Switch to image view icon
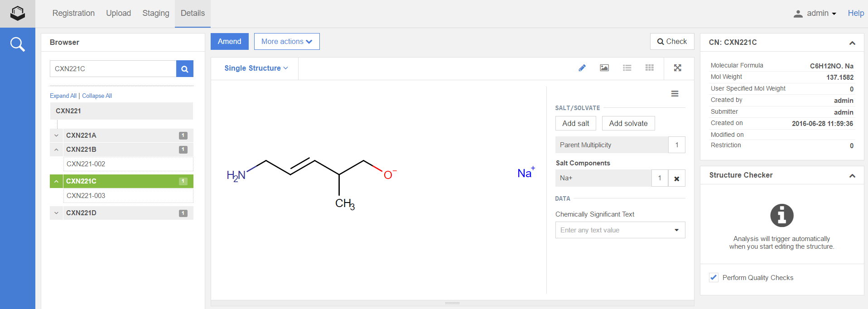 click(604, 68)
